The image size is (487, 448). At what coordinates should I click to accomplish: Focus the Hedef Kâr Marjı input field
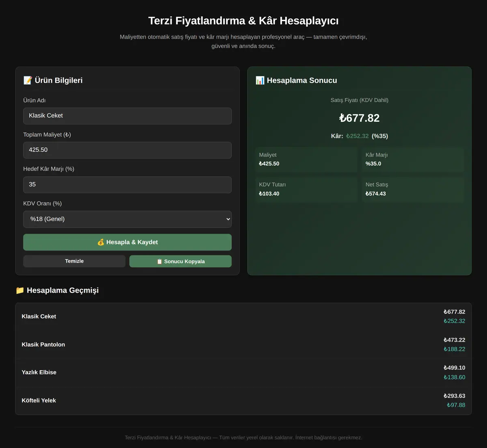[127, 185]
